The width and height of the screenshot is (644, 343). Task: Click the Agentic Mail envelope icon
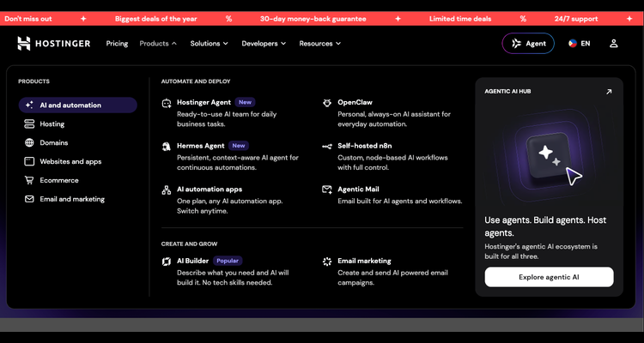pos(327,190)
